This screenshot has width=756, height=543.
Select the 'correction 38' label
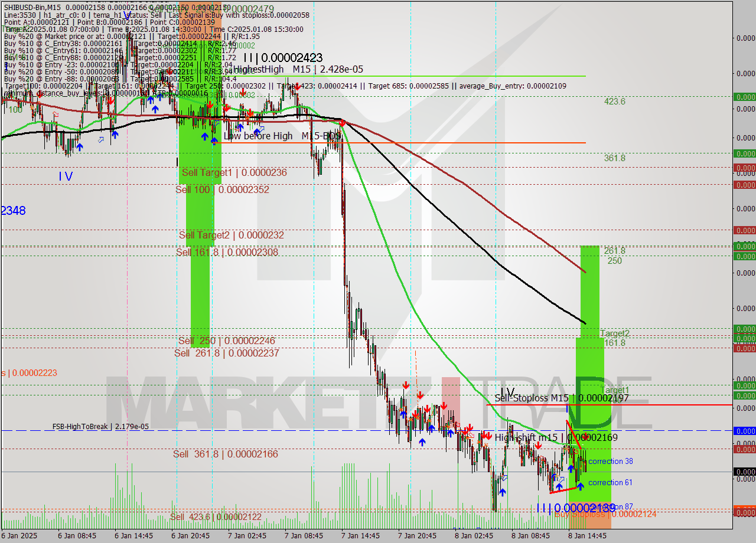coord(611,461)
